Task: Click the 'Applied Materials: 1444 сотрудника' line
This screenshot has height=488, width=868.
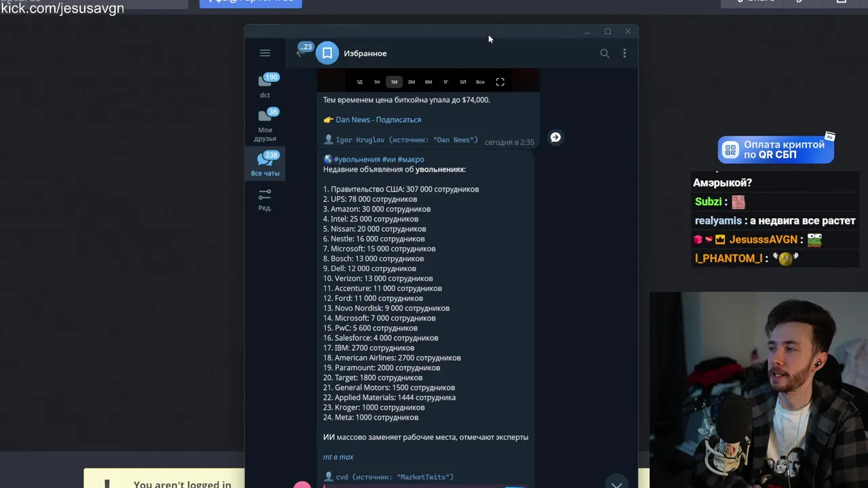Action: (389, 397)
